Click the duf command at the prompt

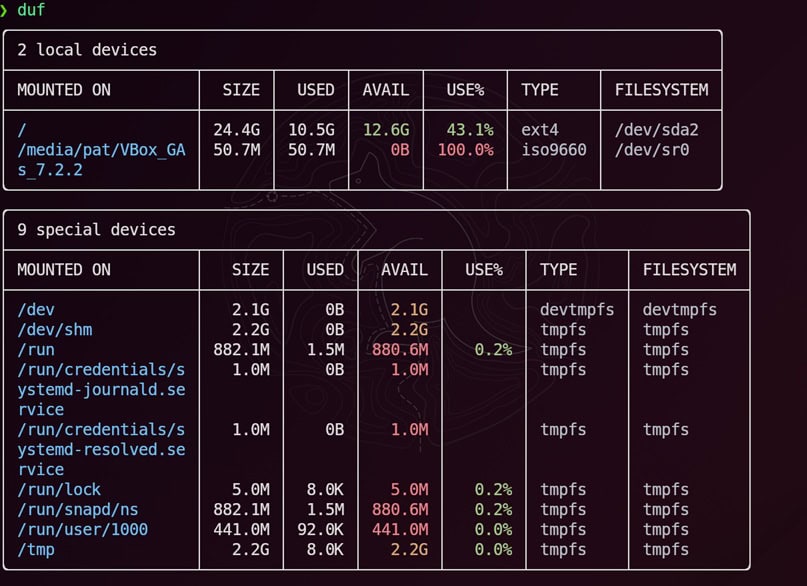pos(31,10)
